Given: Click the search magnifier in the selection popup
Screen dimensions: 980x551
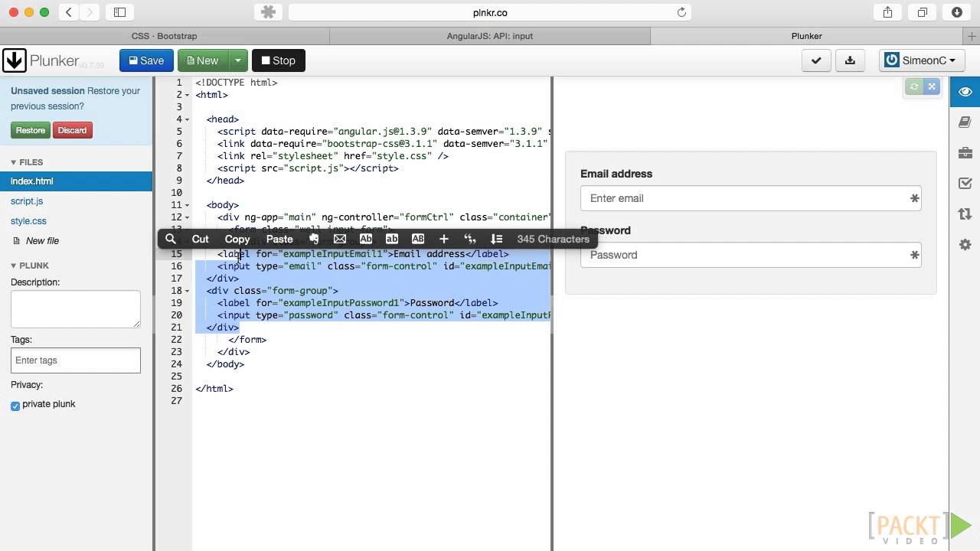Looking at the screenshot, I should (x=171, y=239).
